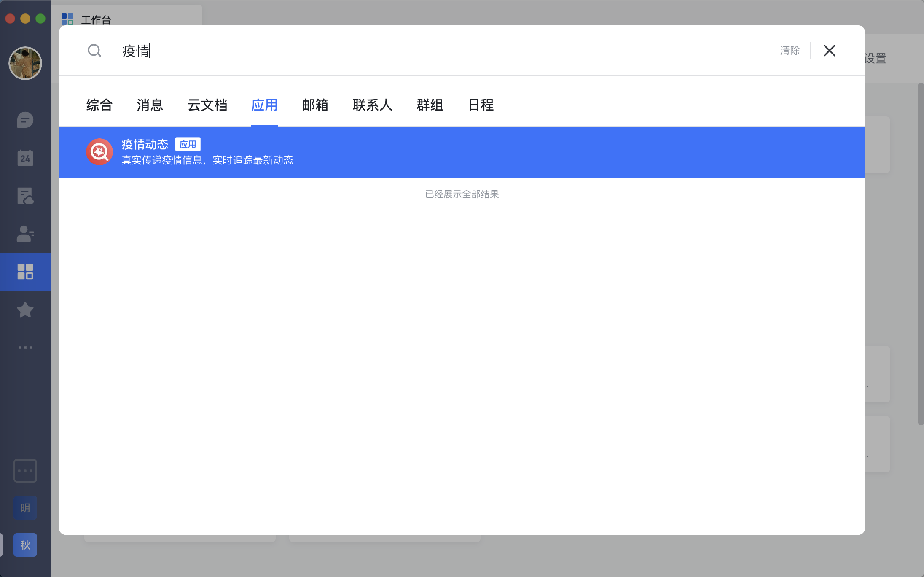Click the three-dot more icon in sidebar

coord(25,348)
